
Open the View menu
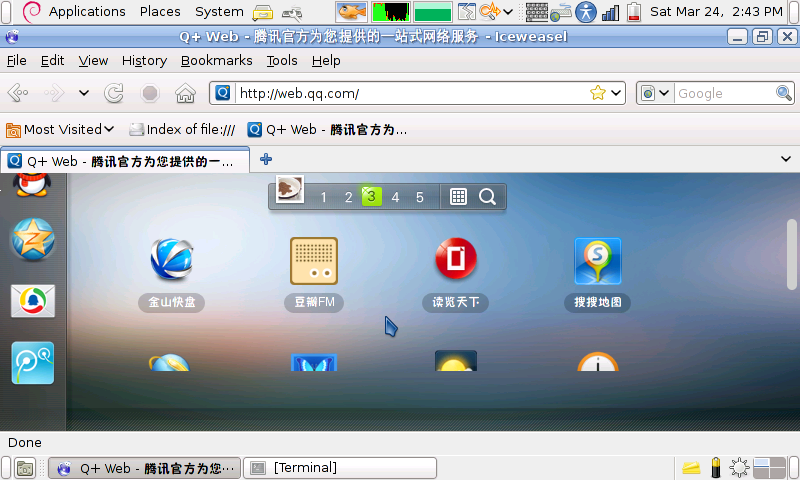point(93,61)
